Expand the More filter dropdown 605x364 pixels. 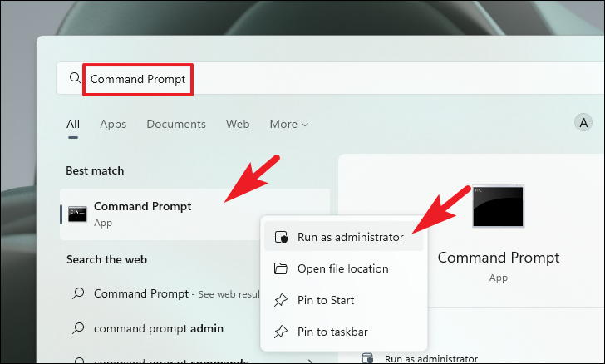[289, 125]
